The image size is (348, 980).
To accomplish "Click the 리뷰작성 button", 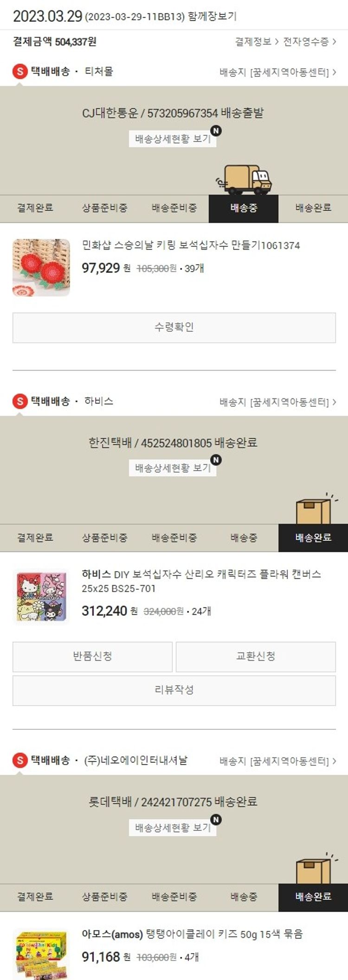I will [x=174, y=690].
